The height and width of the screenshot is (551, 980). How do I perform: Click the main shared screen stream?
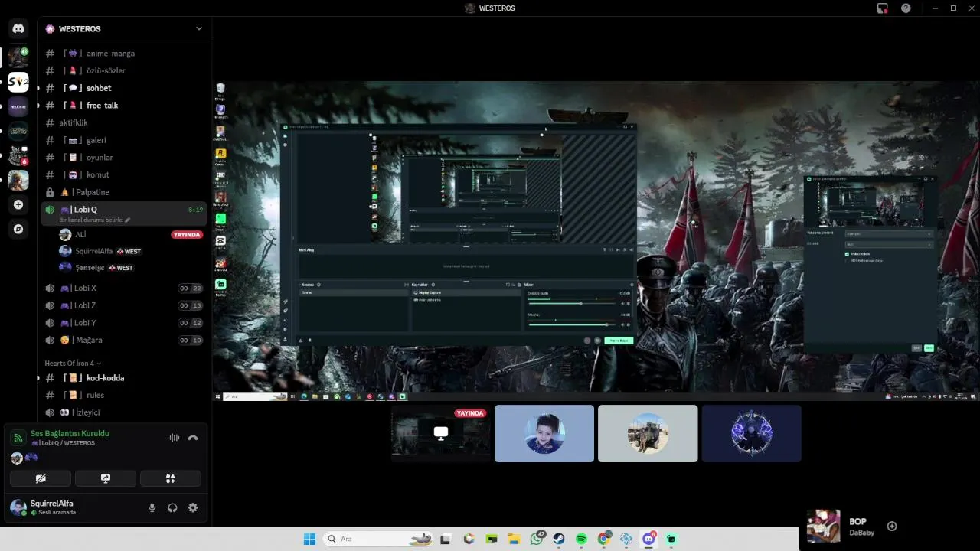[596, 241]
